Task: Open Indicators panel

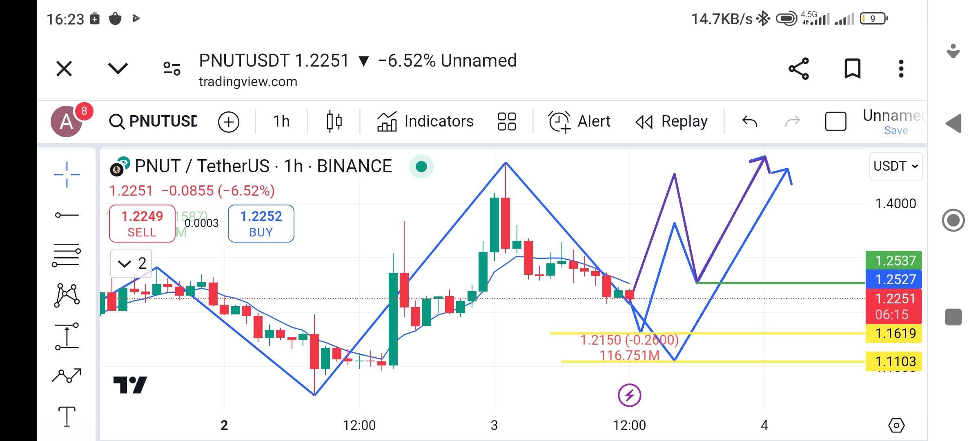Action: pos(425,121)
